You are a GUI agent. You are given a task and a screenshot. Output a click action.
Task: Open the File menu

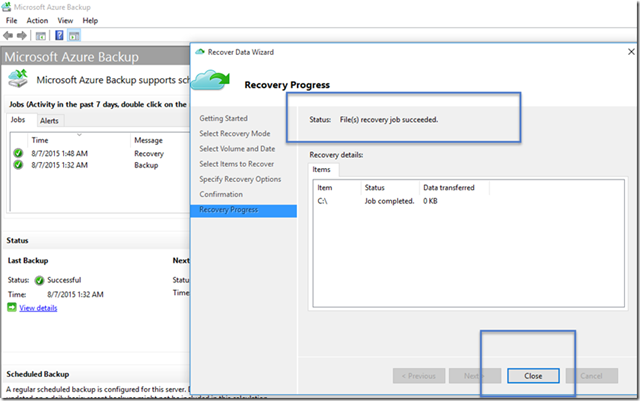tap(12, 20)
